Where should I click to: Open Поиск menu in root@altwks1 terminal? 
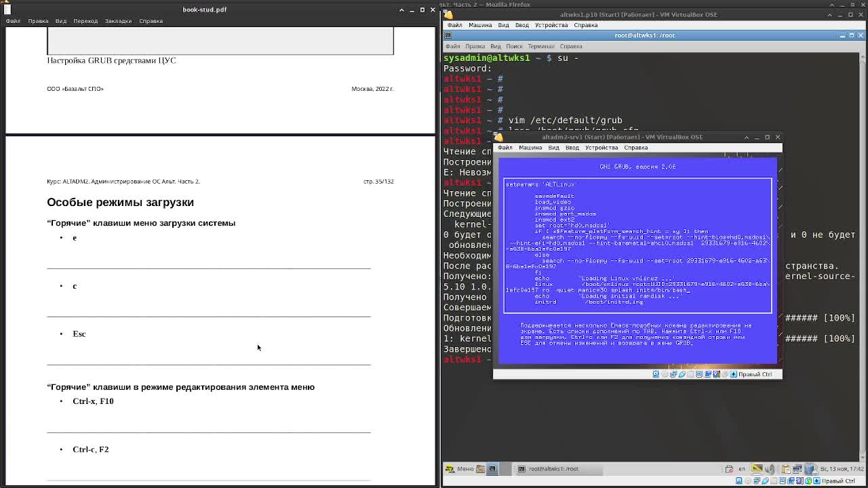point(514,46)
